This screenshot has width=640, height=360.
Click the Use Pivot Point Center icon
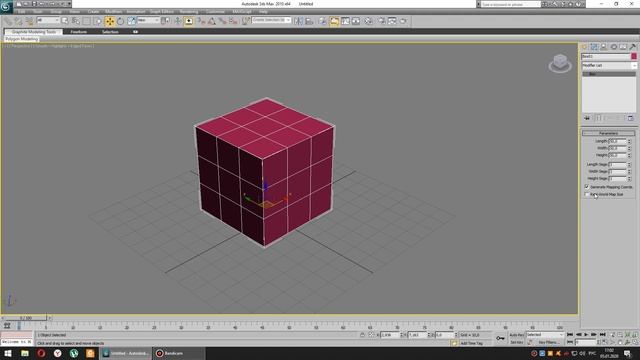[x=166, y=21]
